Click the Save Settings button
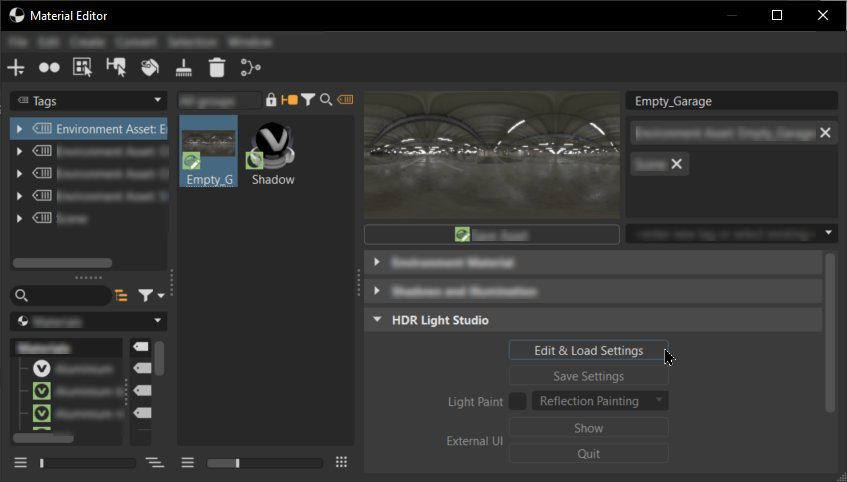Viewport: 847px width, 482px height. 589,376
